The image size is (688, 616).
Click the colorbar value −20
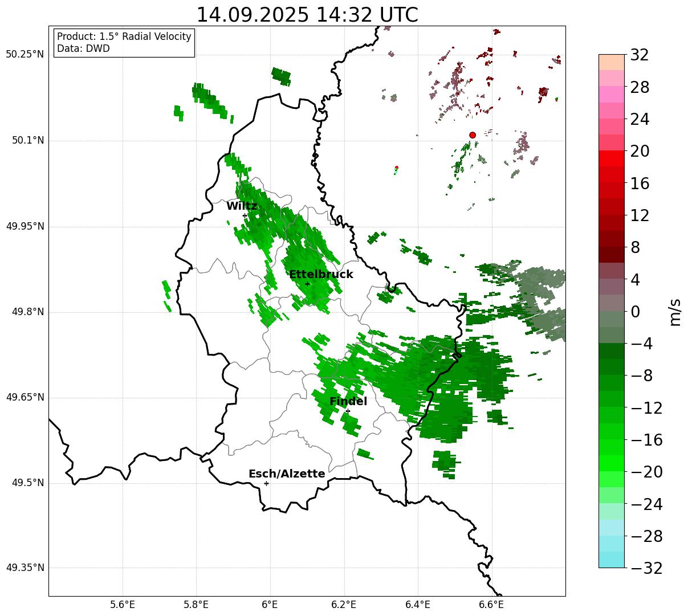646,472
